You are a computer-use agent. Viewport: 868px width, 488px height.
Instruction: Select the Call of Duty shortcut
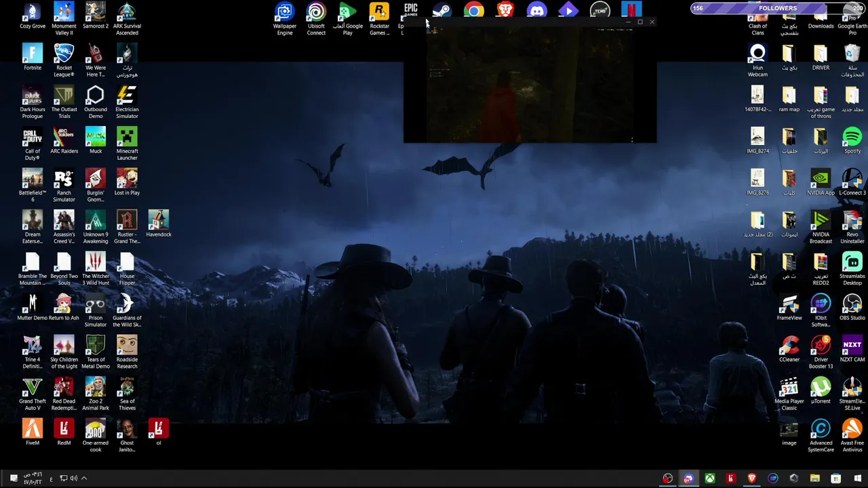[32, 144]
